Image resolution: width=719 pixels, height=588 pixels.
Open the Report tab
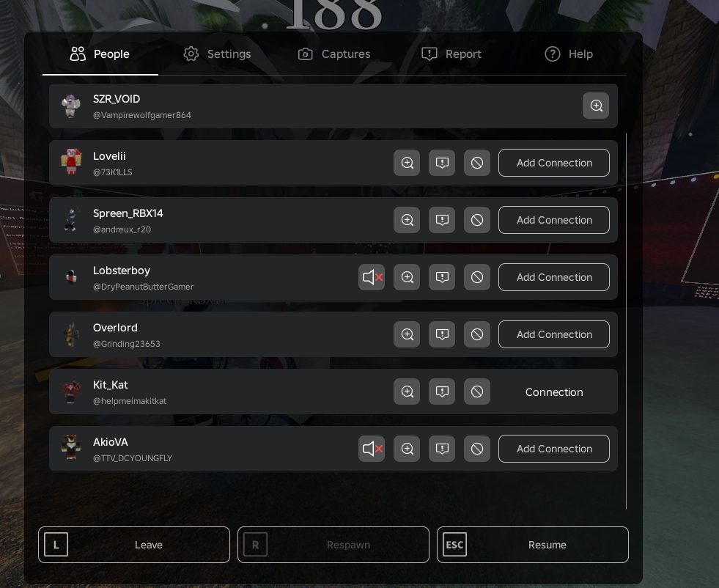point(451,54)
